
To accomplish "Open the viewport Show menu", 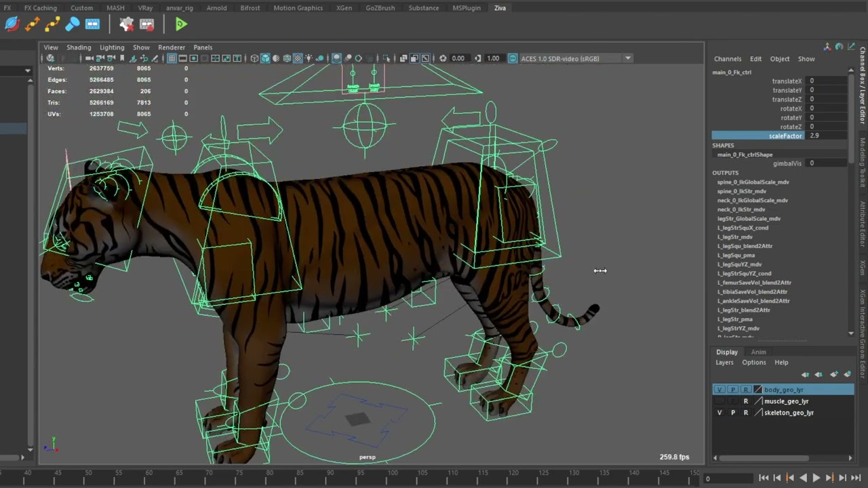I will 141,47.
